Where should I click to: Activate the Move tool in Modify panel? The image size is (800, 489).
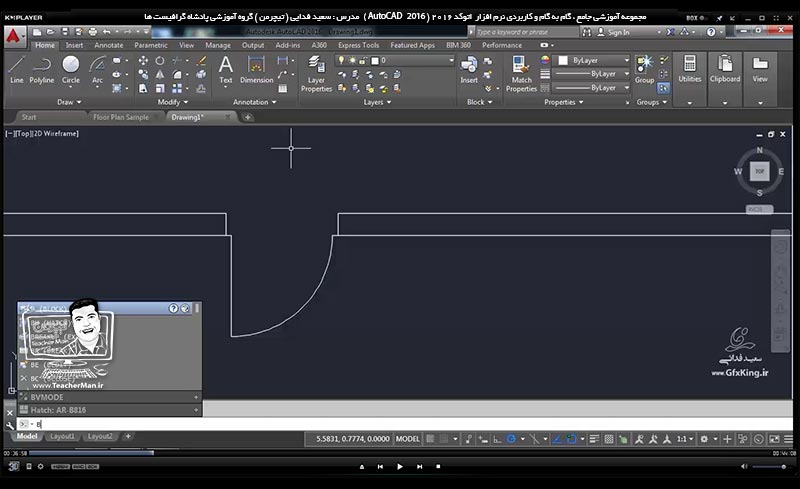pos(143,61)
